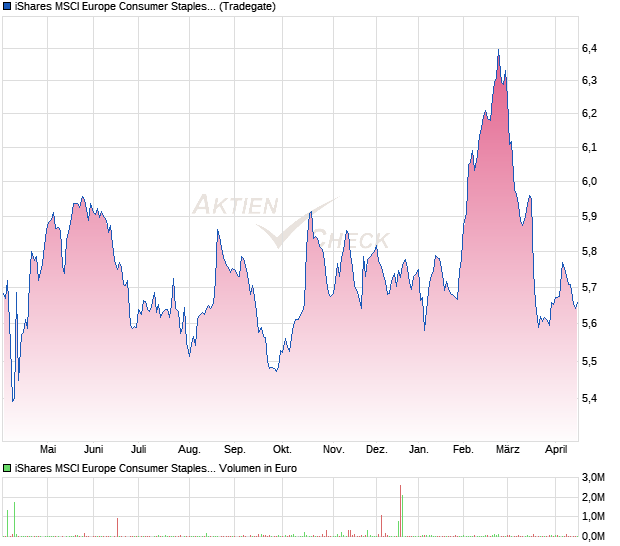This screenshot has width=620, height=546.
Task: Click the 6,0 price axis value
Action: coord(589,181)
